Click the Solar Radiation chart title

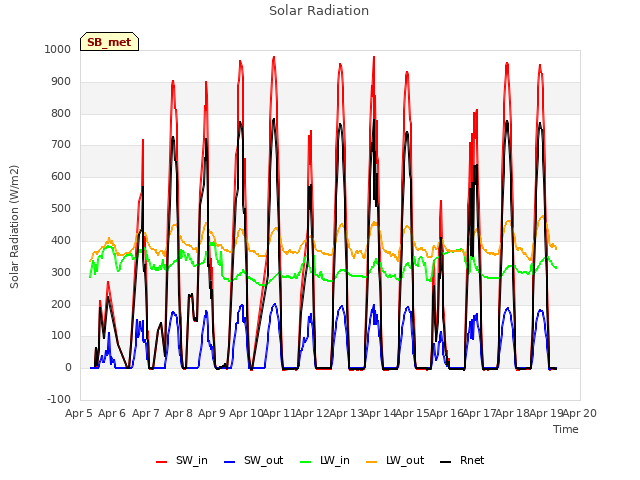coord(319,11)
